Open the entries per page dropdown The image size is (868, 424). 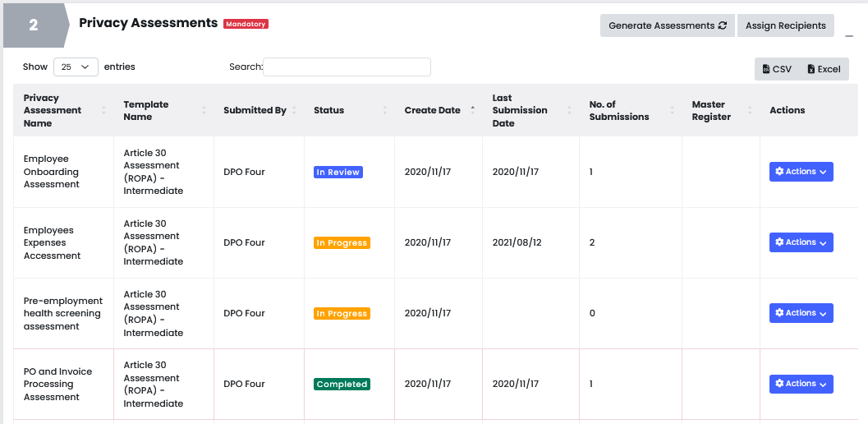point(76,67)
